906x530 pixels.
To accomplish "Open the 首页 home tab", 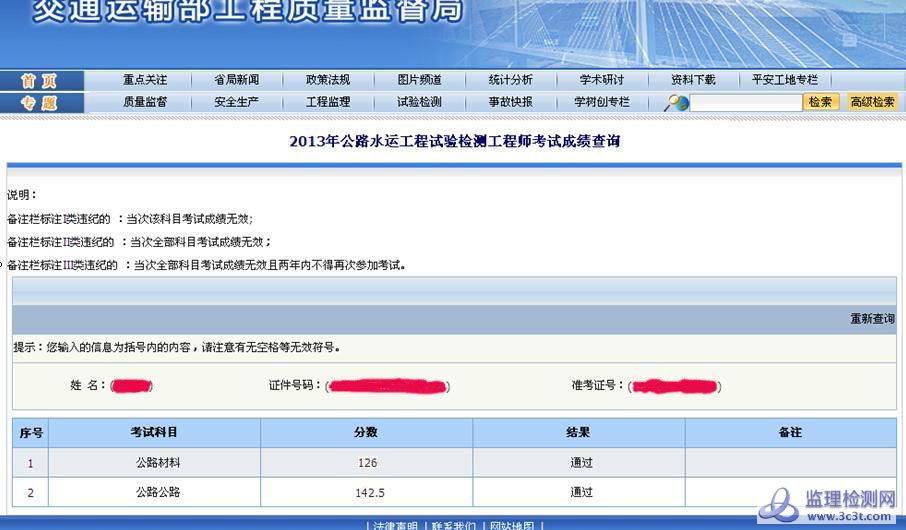I will (40, 81).
